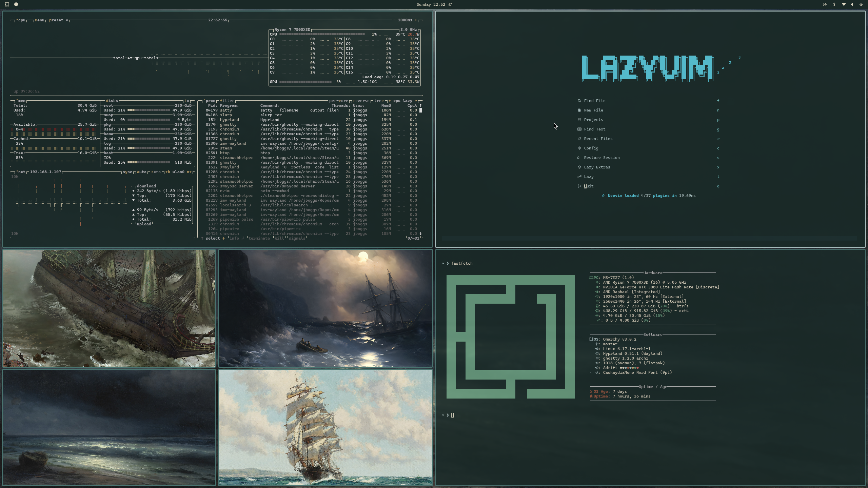Click the CPU chip icon in the tray
The height and width of the screenshot is (488, 868).
pyautogui.click(x=861, y=4)
